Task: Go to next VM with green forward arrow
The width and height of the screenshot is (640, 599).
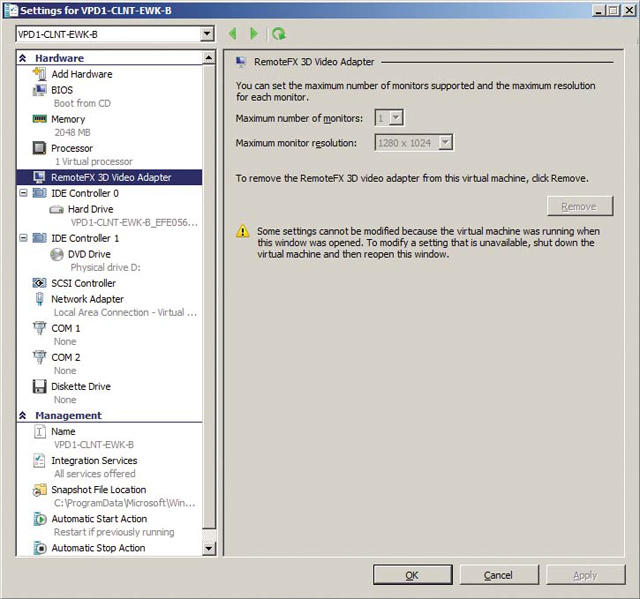Action: [254, 33]
